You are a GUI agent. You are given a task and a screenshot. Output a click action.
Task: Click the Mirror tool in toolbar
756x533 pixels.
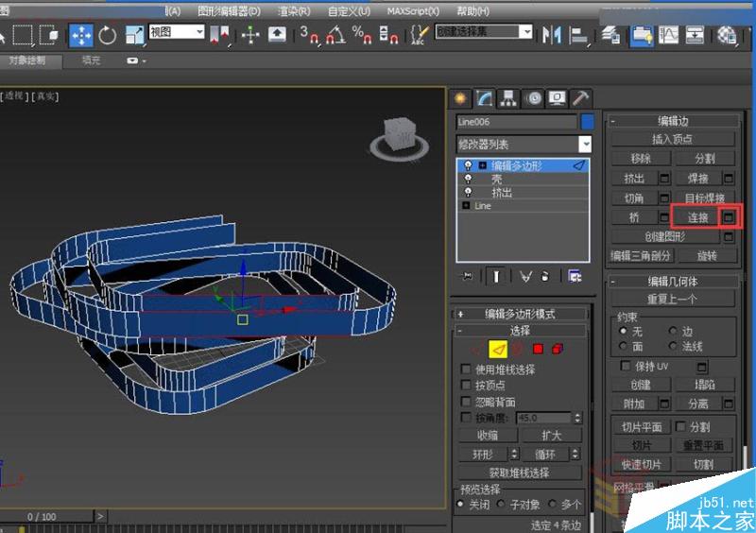[552, 35]
